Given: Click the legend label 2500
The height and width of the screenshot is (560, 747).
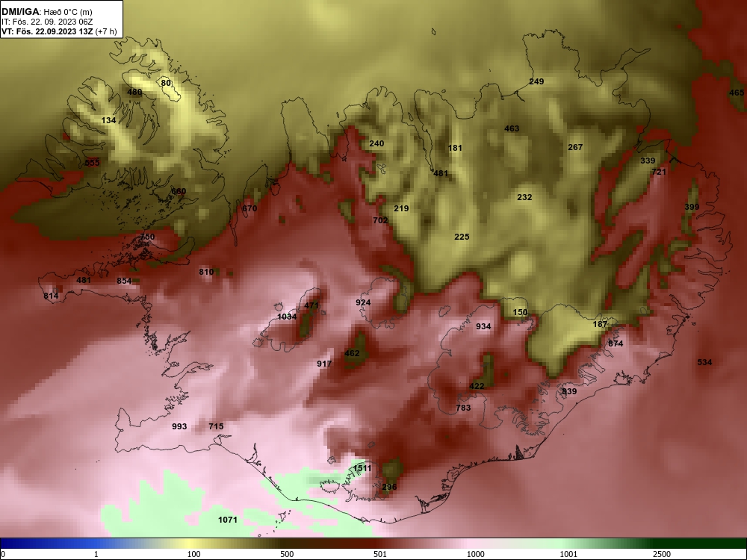Looking at the screenshot, I should [x=662, y=554].
